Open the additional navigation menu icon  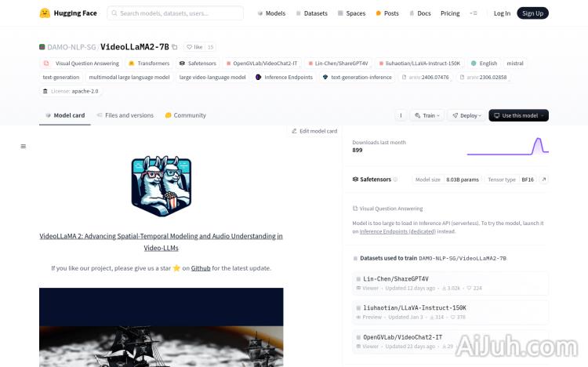point(473,13)
